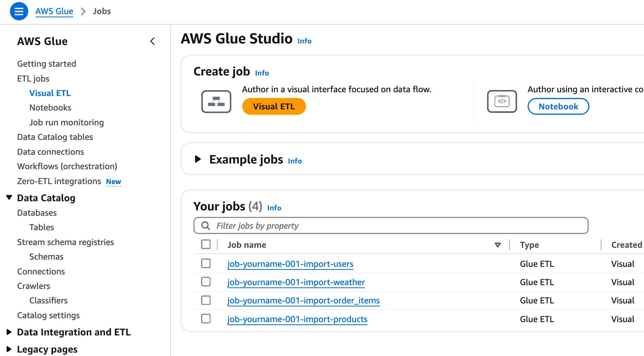Open Info next to Your jobs
644x356 pixels.
pyautogui.click(x=274, y=208)
